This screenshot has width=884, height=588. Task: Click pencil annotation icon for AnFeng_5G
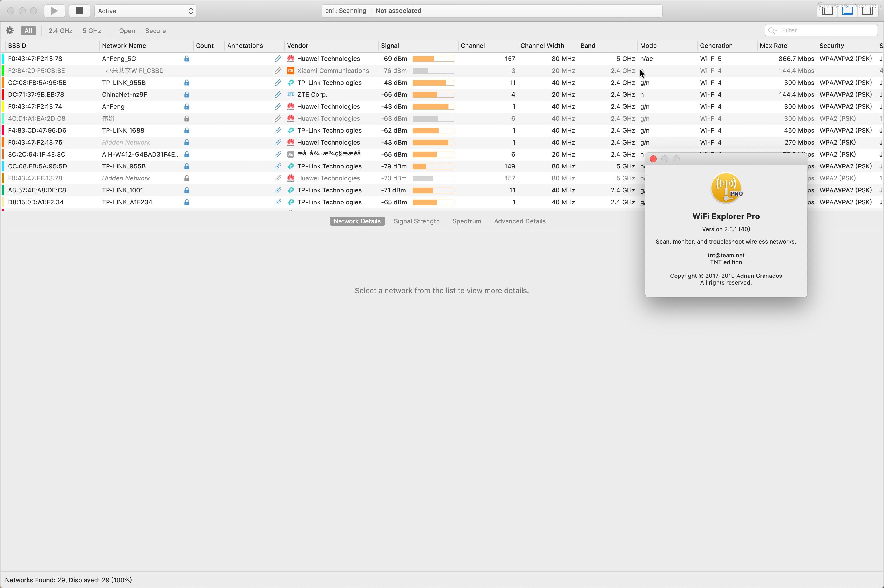click(x=278, y=59)
